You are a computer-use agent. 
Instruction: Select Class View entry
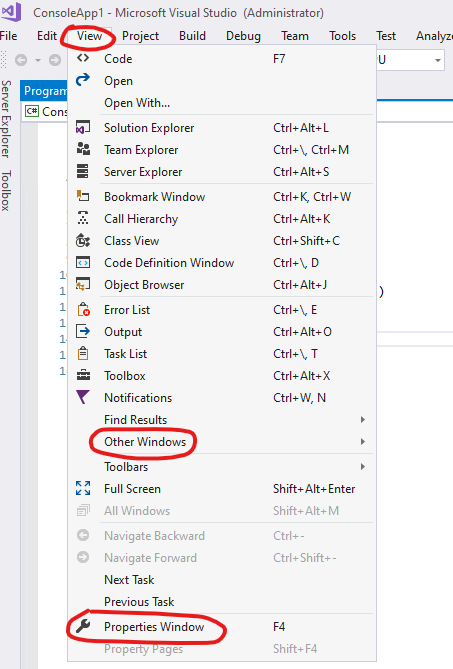[222, 241]
